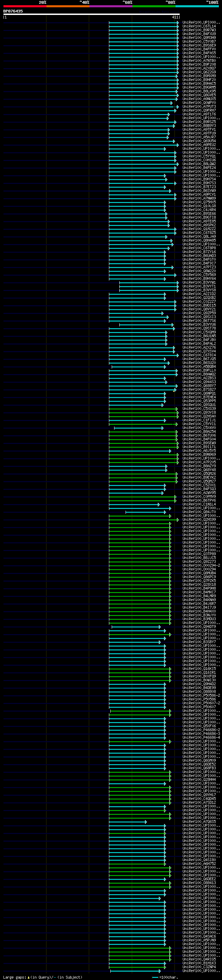
Task: Open hit UniRef100_Q9Z273
Action: [199, 561]
